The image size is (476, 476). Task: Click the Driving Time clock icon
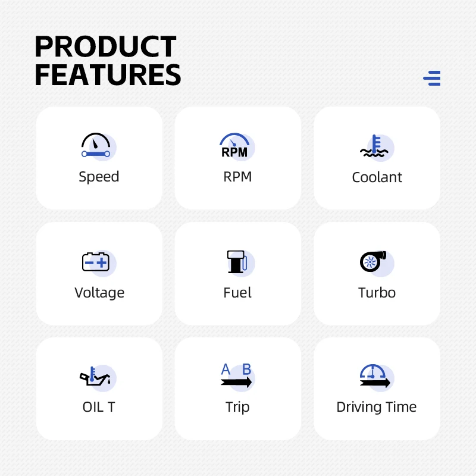[377, 377]
